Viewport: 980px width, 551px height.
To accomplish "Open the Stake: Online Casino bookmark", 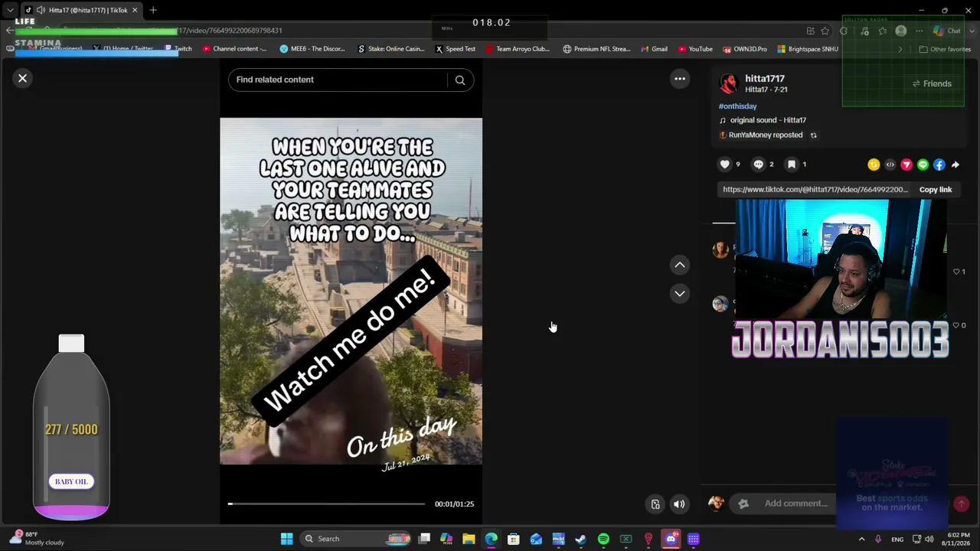I will [x=390, y=49].
